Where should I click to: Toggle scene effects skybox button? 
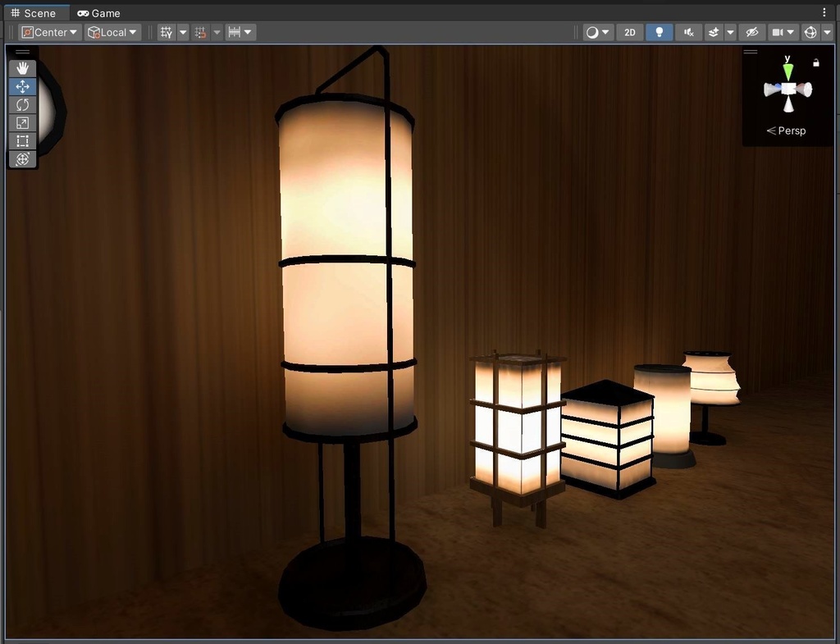point(714,32)
